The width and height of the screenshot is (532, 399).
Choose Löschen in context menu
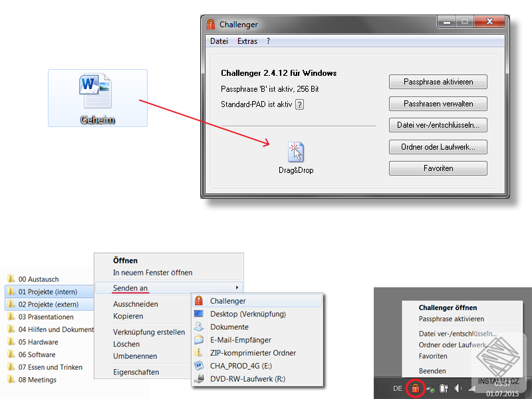(126, 344)
